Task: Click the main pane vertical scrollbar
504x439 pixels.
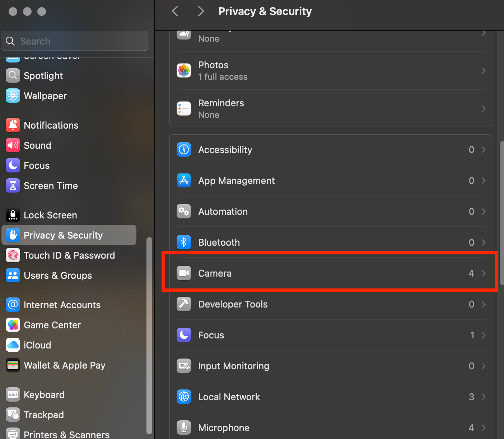Action: tap(501, 212)
